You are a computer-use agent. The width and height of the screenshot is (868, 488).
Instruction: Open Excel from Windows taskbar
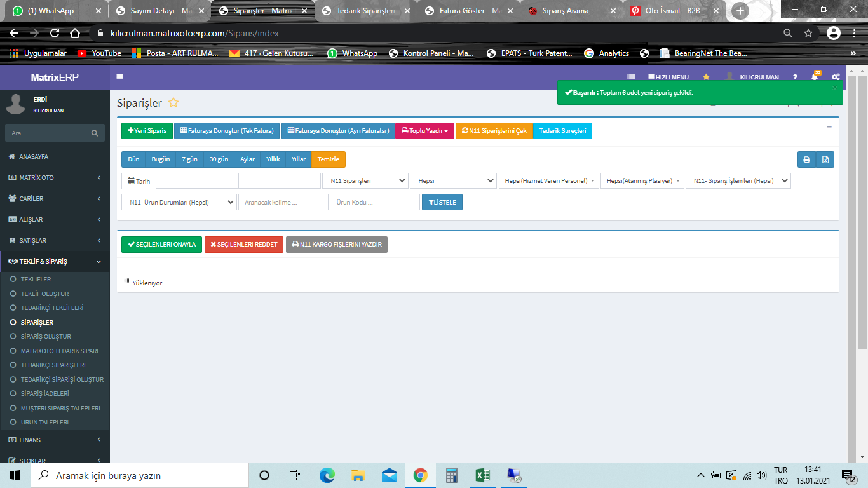click(482, 475)
